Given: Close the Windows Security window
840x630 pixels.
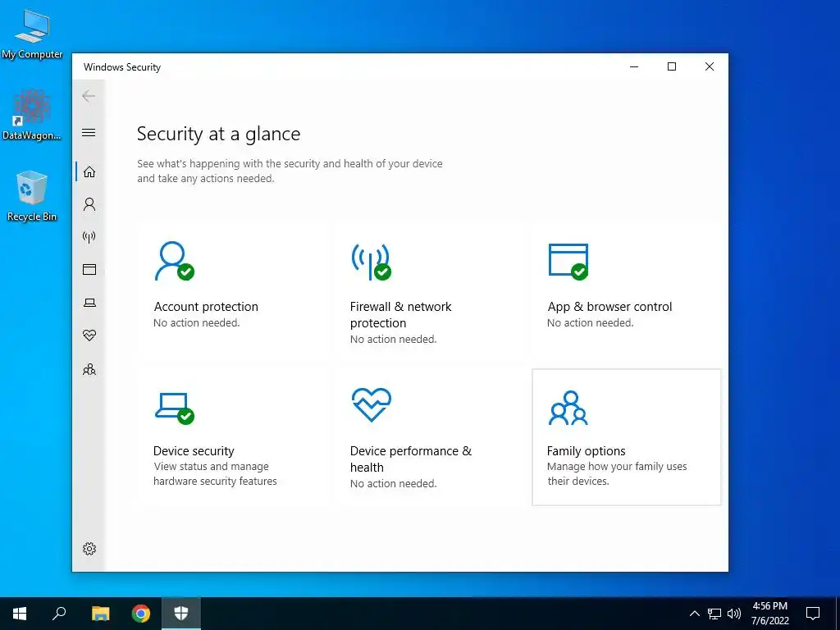Looking at the screenshot, I should tap(710, 67).
